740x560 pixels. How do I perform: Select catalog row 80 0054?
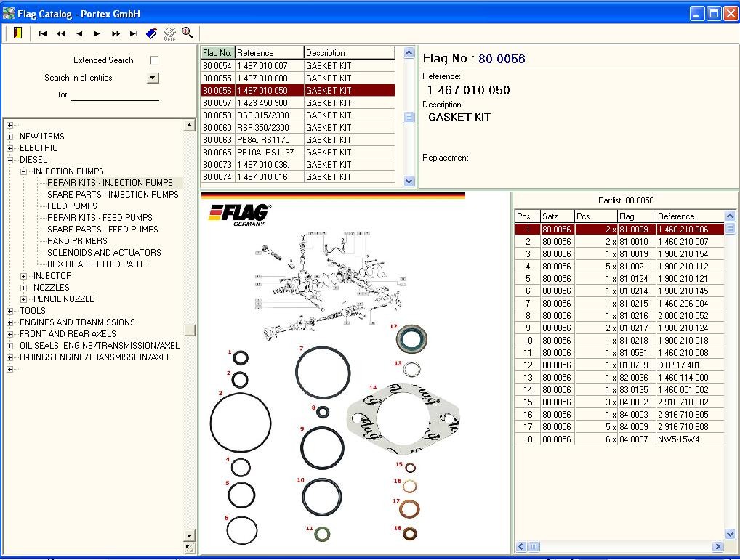298,66
